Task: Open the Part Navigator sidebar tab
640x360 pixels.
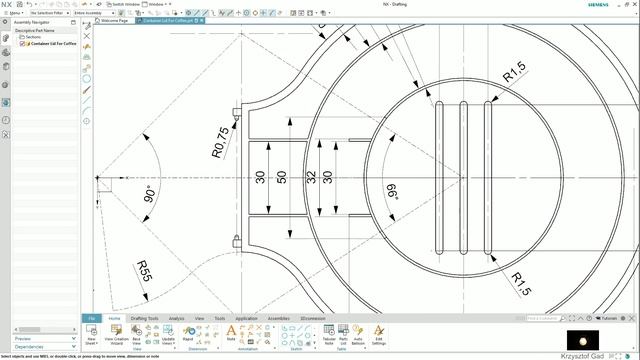Action: coord(6,66)
